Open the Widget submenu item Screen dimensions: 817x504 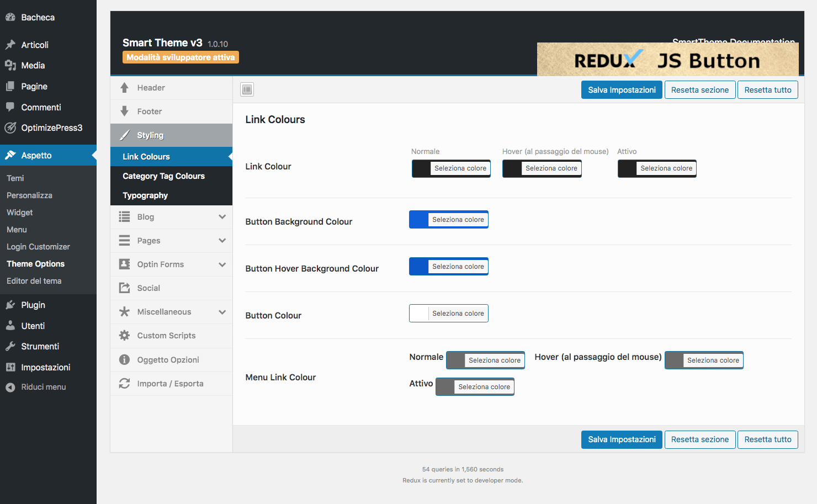click(20, 213)
